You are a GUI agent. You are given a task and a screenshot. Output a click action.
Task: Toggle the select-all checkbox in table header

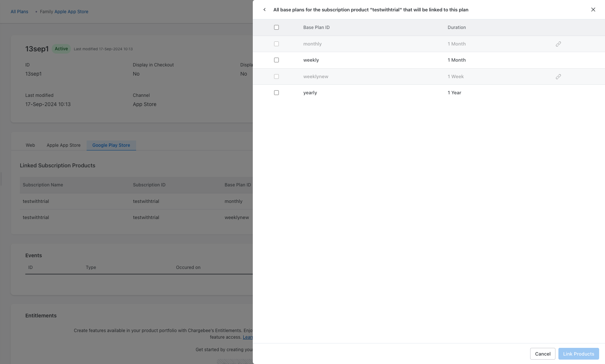click(276, 28)
